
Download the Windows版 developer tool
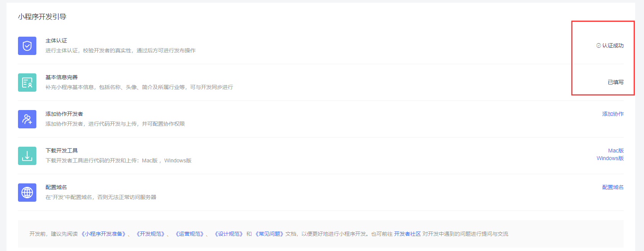tap(610, 158)
